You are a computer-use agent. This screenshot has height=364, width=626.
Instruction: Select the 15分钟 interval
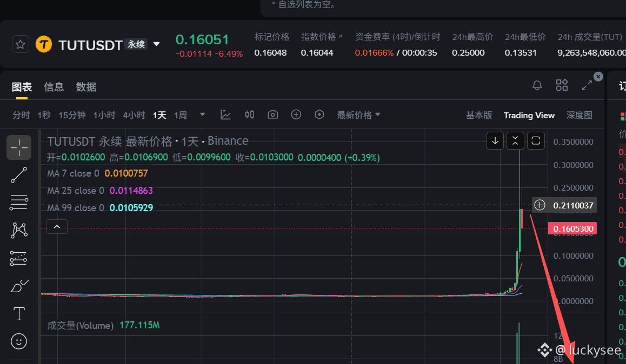click(72, 115)
